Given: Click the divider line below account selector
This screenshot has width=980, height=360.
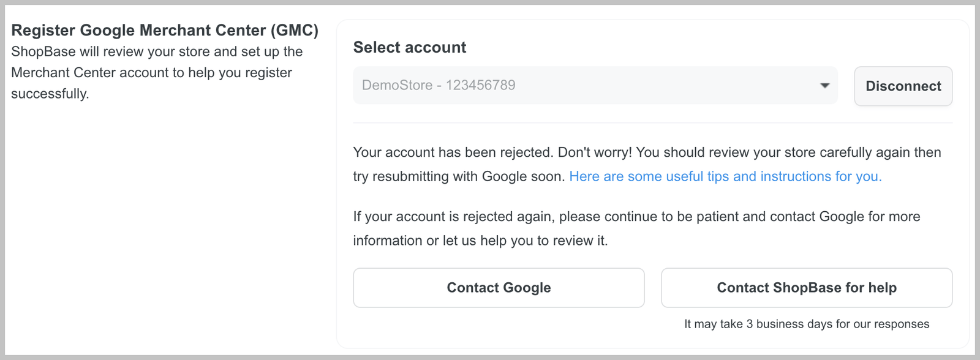Looking at the screenshot, I should pyautogui.click(x=652, y=123).
